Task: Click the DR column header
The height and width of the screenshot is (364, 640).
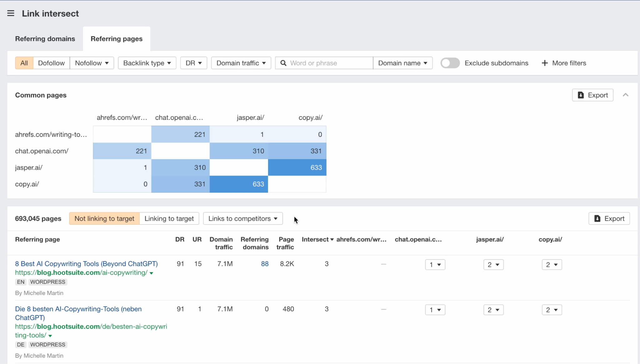Action: point(180,239)
